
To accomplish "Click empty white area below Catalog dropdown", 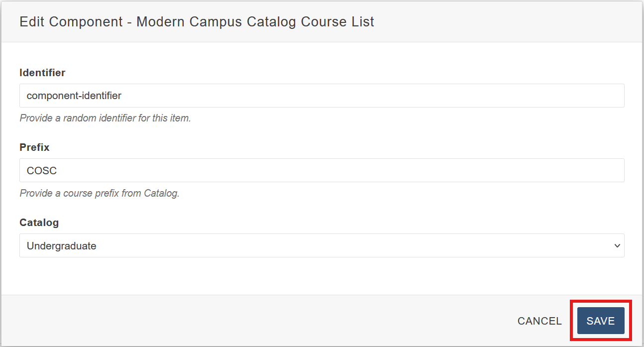I will pos(322,276).
